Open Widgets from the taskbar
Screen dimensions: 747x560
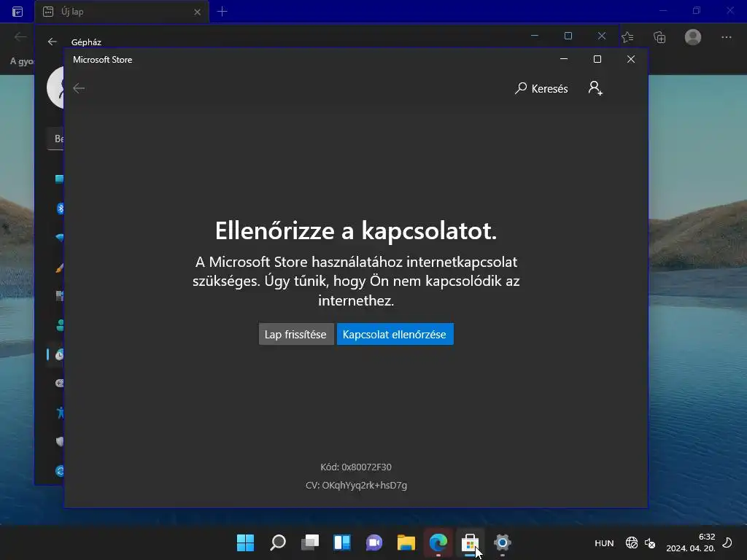(x=342, y=542)
